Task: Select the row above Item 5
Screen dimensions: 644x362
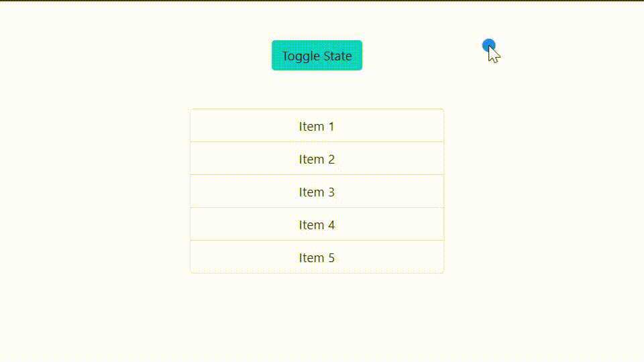Action: point(317,224)
